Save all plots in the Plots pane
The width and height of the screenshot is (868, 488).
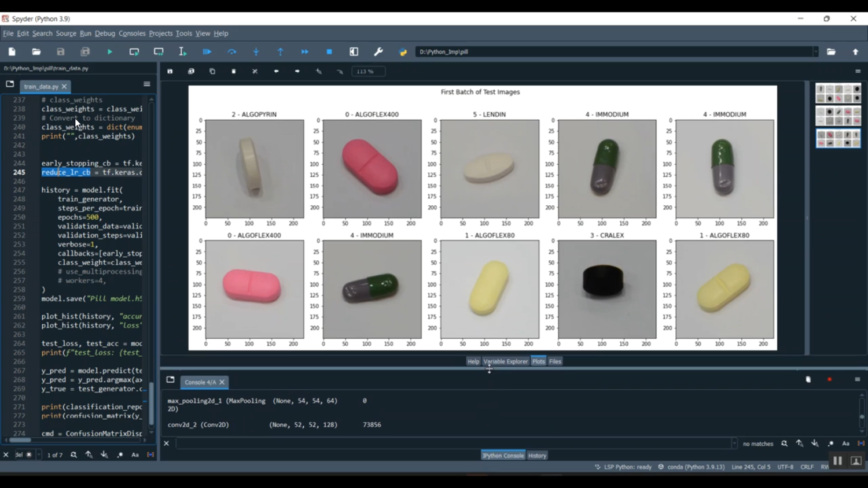(x=191, y=71)
